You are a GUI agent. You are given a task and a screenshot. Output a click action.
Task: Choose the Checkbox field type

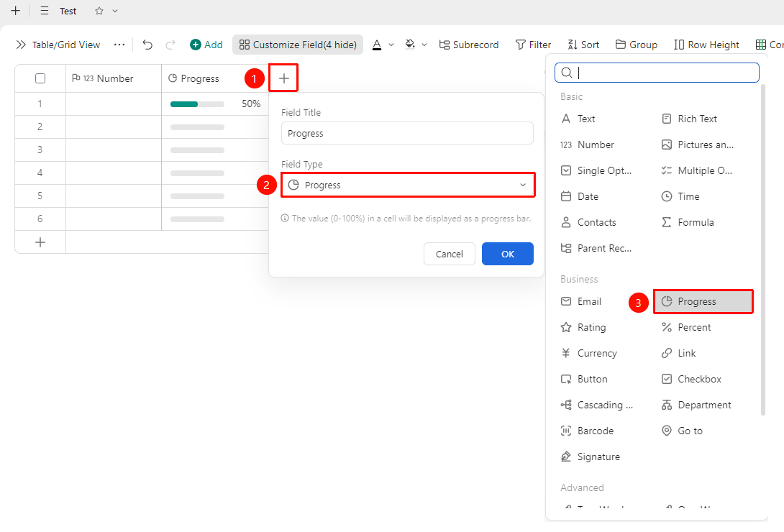click(x=691, y=379)
